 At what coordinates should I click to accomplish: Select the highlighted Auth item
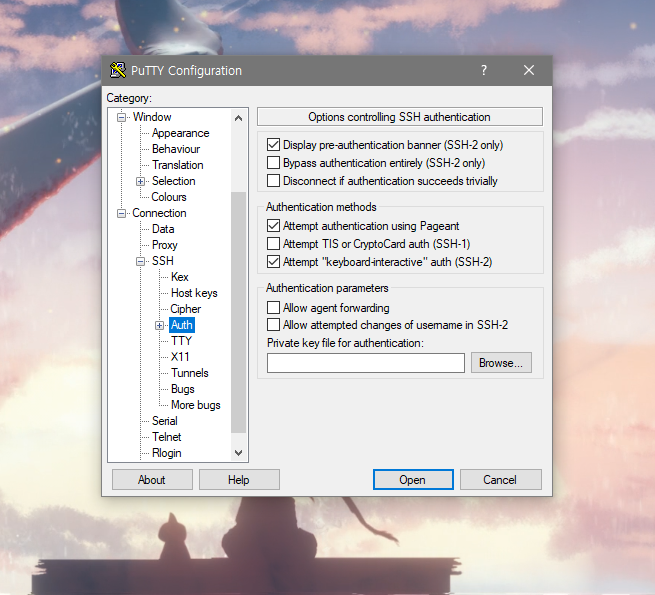click(x=182, y=325)
